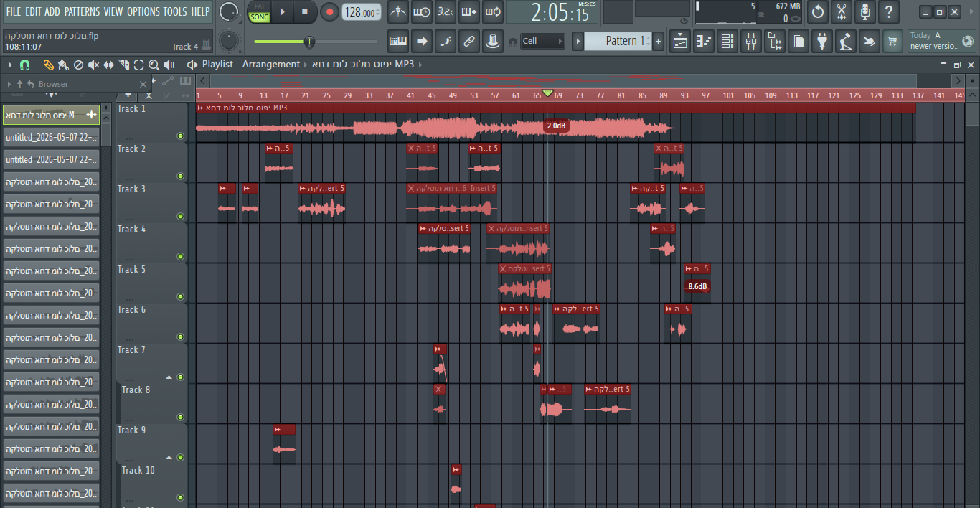Image resolution: width=980 pixels, height=508 pixels.
Task: Start one-click audio recording microphone
Action: tap(865, 12)
